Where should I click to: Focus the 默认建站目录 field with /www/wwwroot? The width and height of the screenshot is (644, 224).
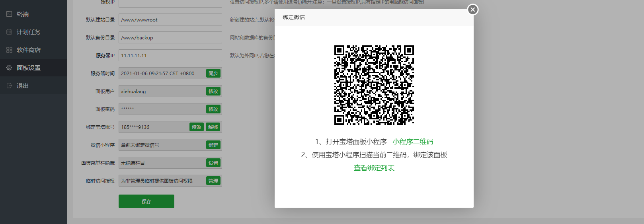pos(170,19)
